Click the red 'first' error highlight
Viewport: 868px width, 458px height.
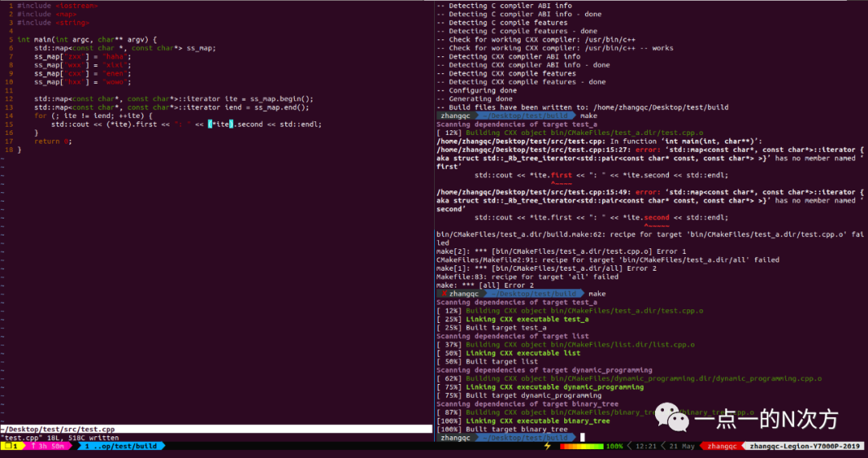click(x=561, y=175)
